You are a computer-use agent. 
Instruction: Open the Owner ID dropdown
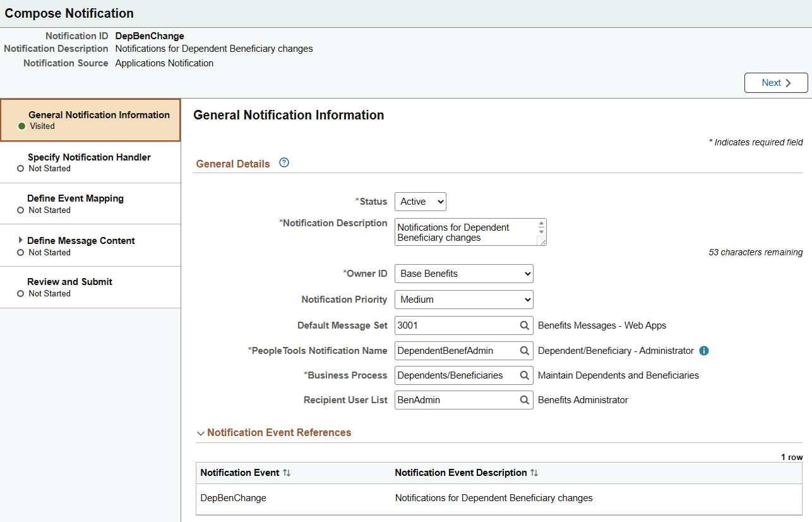463,273
